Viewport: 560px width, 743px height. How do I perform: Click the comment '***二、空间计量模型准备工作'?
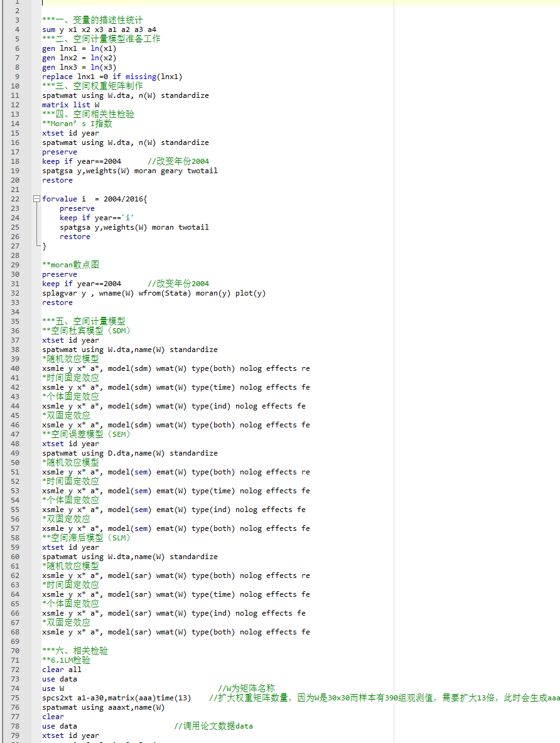[x=101, y=39]
